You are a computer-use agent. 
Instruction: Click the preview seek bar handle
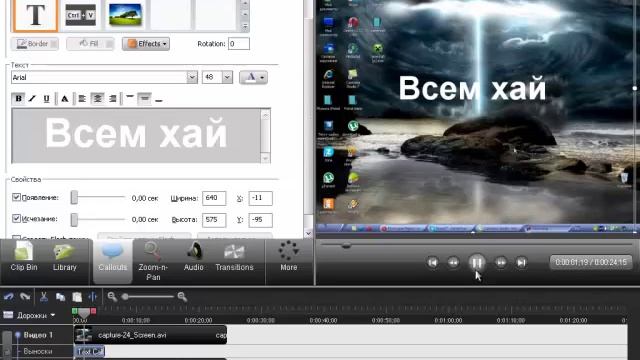point(346,245)
